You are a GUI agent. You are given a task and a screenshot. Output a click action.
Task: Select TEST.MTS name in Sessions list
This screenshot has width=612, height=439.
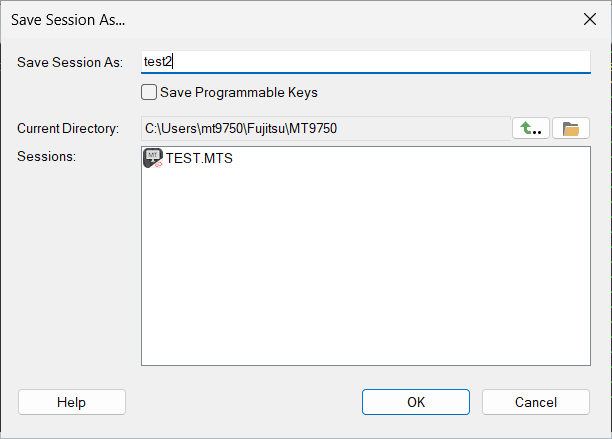pyautogui.click(x=199, y=158)
